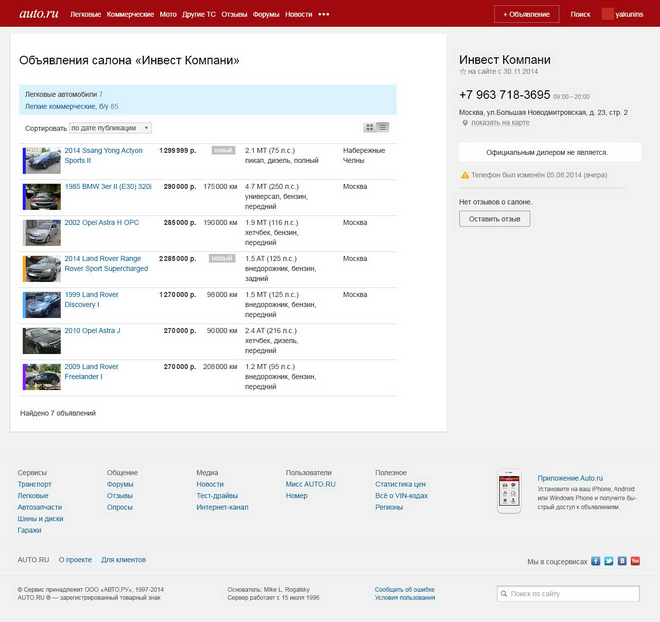Click the Opel Astra H OPC thumbnail
The image size is (660, 622).
[42, 233]
